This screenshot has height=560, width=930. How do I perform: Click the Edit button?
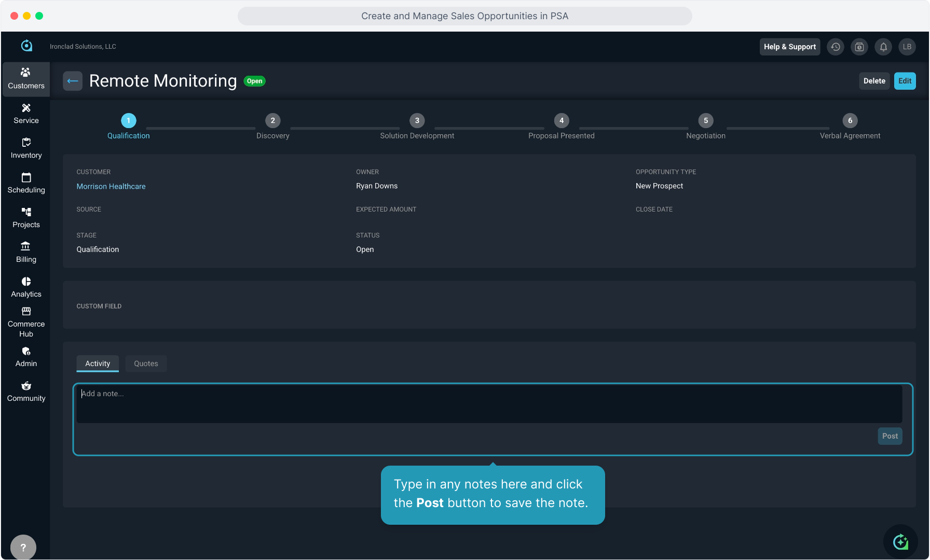tap(905, 81)
